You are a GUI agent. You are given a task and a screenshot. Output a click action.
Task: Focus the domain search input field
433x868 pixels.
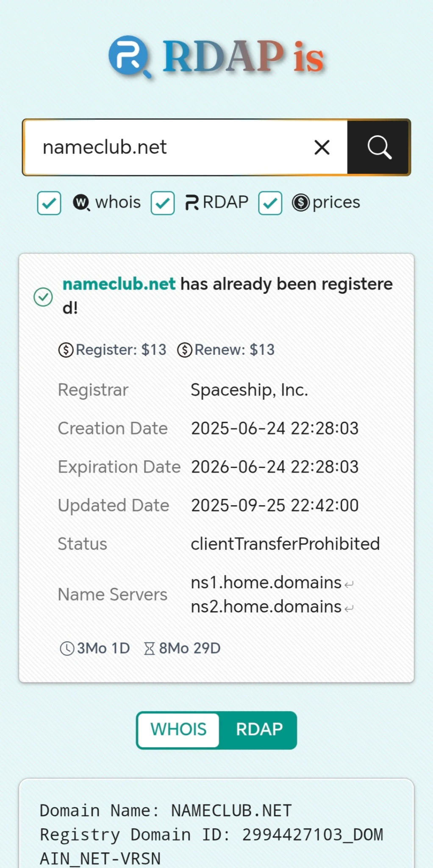(169, 147)
